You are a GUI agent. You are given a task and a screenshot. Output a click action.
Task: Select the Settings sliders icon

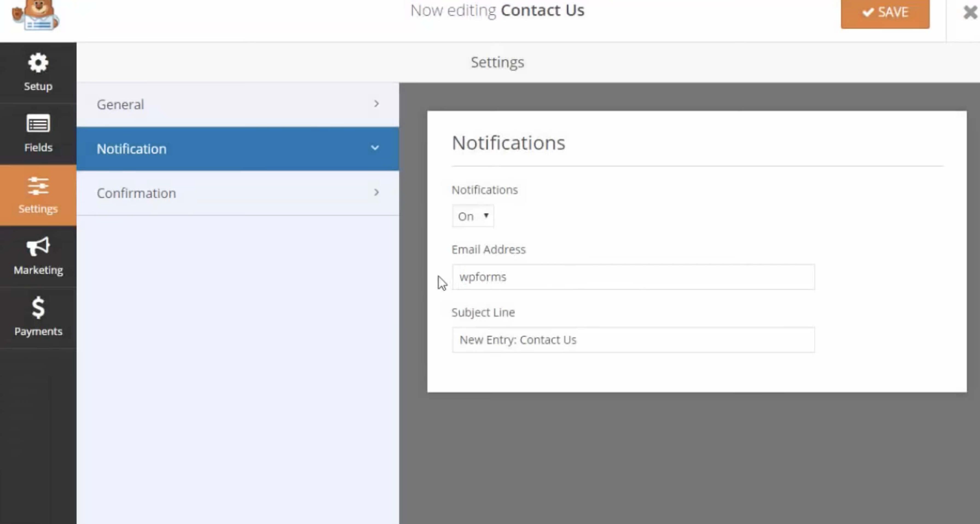click(x=38, y=186)
